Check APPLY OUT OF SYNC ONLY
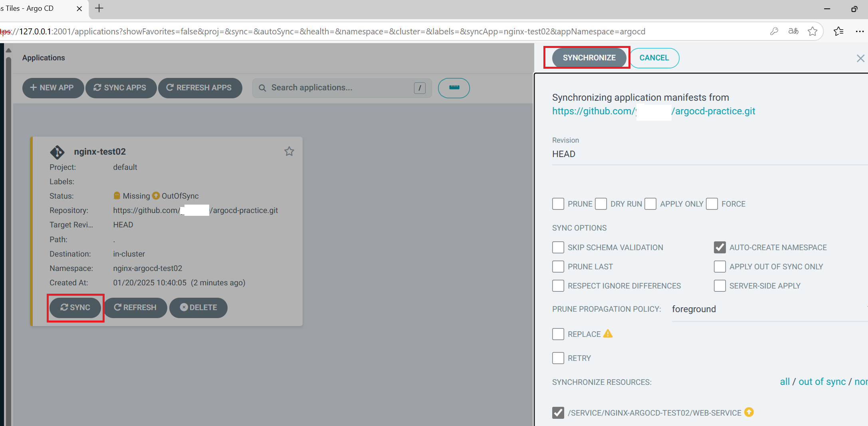 (x=720, y=267)
